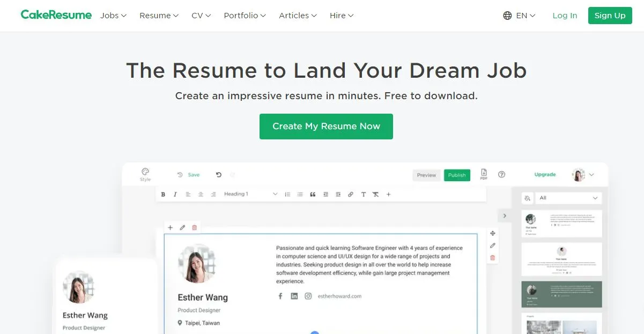Open the Resume navigation menu
The image size is (644, 334).
[x=159, y=16]
